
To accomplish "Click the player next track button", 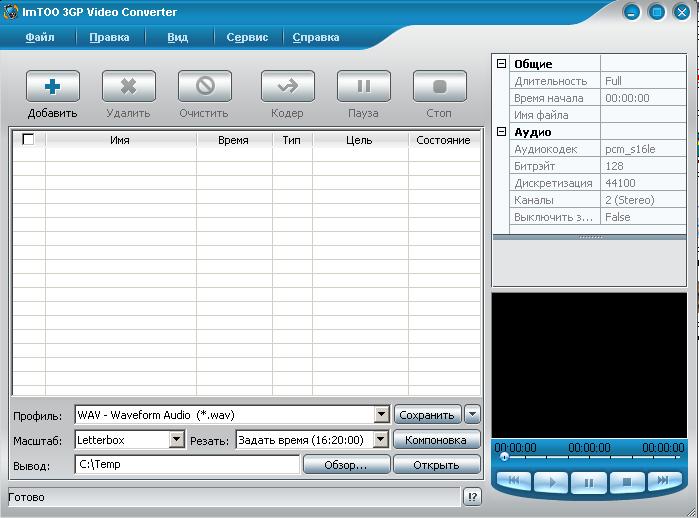I will coord(663,481).
